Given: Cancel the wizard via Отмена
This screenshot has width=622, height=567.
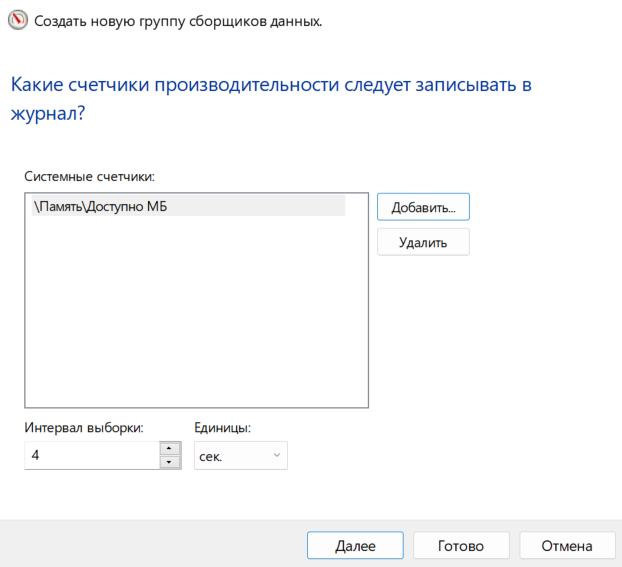Looking at the screenshot, I should 567,546.
